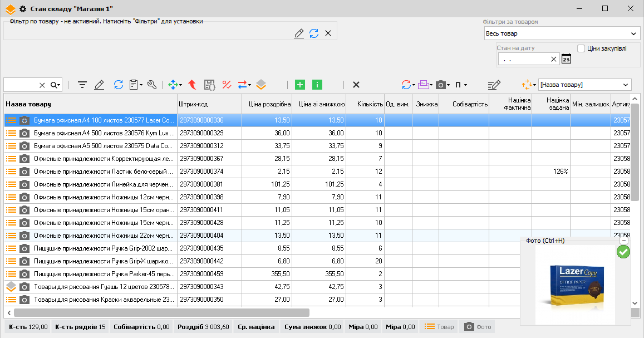The height and width of the screenshot is (338, 644).
Task: Click the green info icon
Action: (x=317, y=85)
